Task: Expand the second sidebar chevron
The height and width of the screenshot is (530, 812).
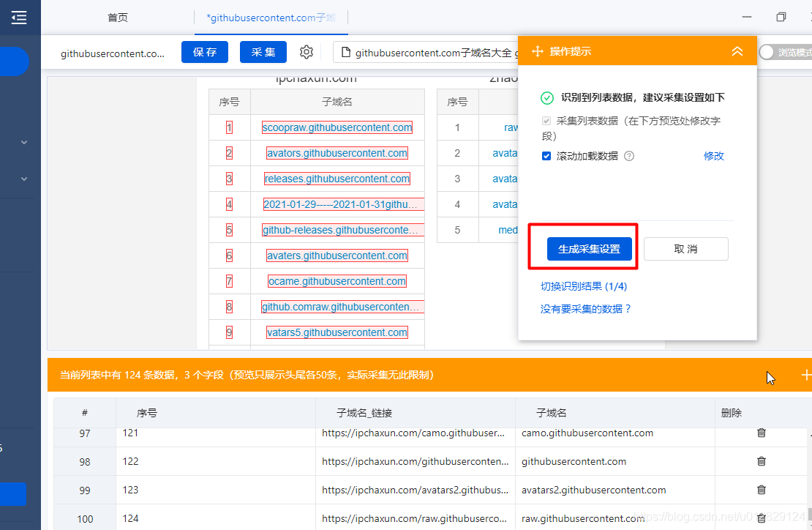Action: click(x=24, y=179)
